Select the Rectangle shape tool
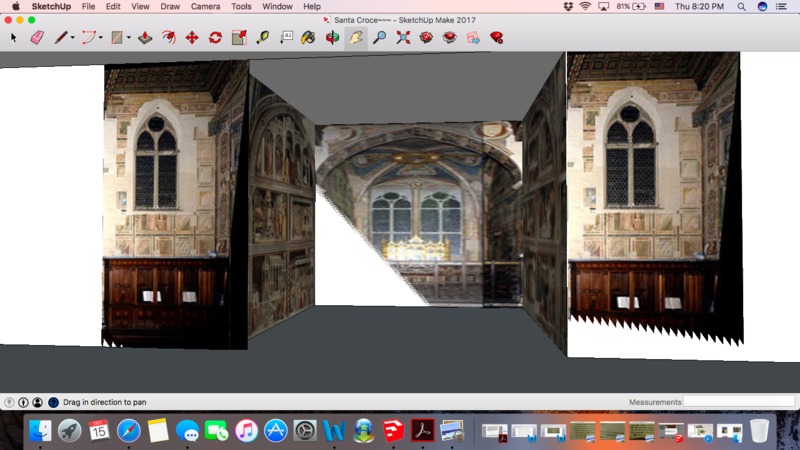This screenshot has width=800, height=450. (117, 38)
